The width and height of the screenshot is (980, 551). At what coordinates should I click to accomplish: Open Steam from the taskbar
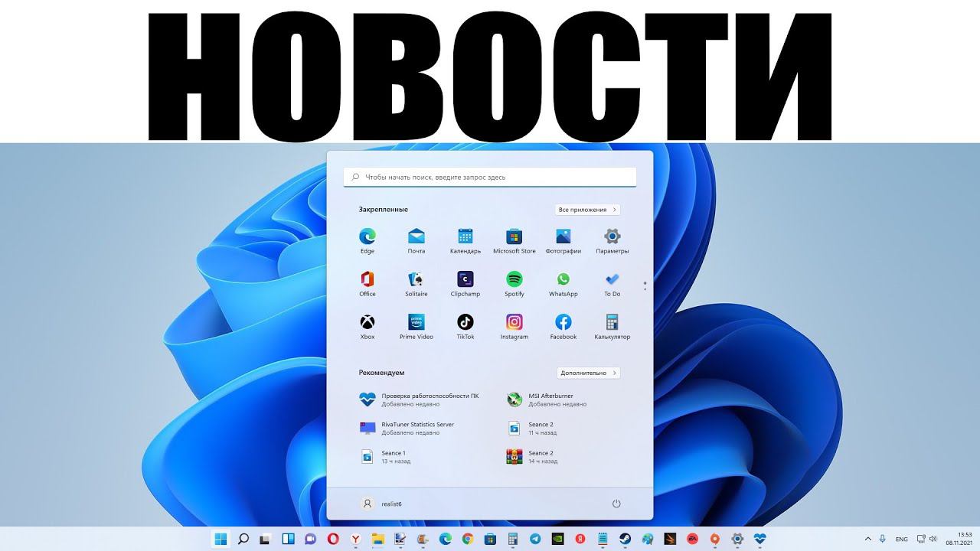(626, 539)
